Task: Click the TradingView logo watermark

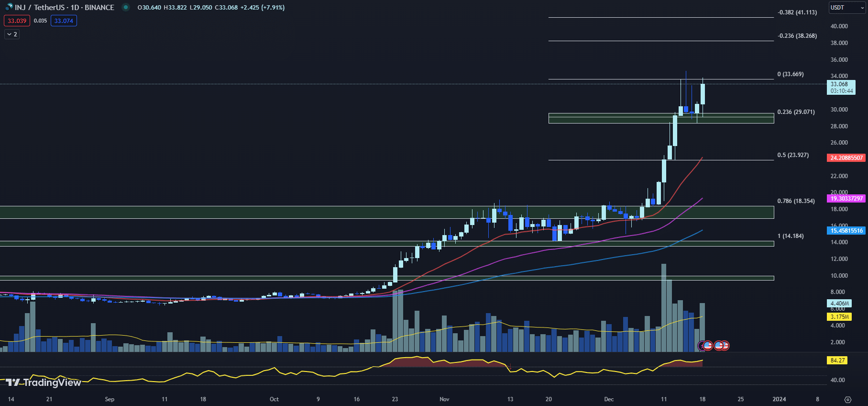Action: [x=44, y=382]
